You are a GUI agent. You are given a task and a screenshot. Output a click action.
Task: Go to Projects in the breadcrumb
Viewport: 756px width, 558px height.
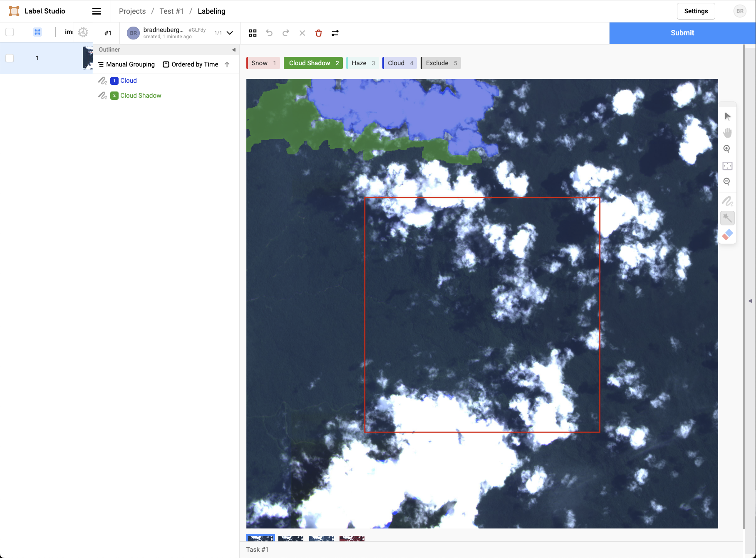click(132, 11)
